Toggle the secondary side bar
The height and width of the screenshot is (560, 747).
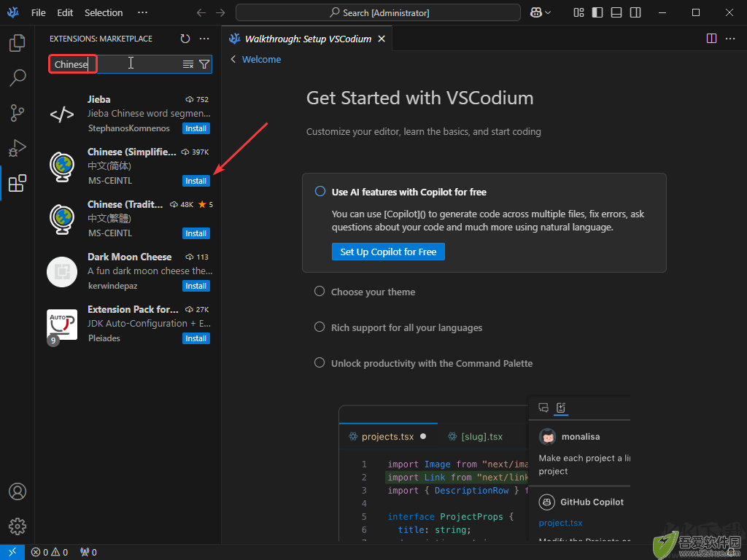tap(635, 13)
